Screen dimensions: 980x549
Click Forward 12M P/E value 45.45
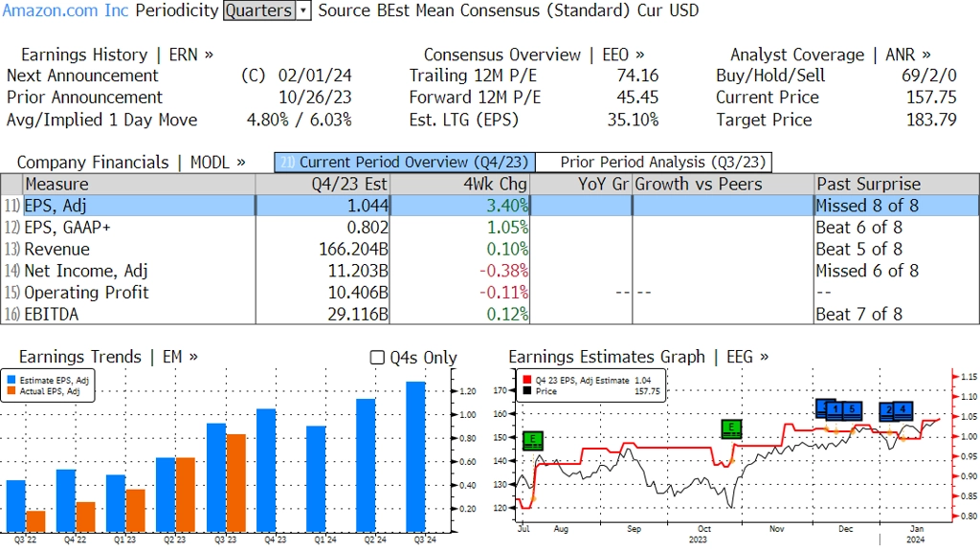point(637,98)
